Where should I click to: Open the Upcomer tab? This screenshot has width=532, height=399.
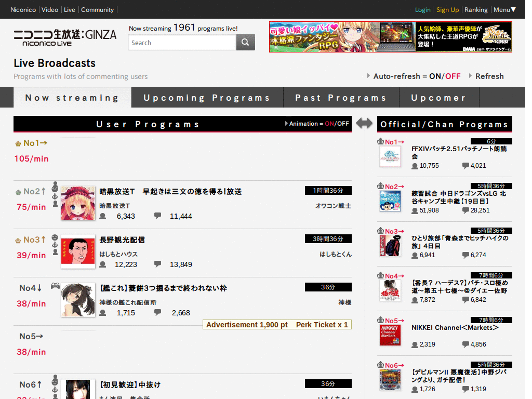click(x=438, y=98)
